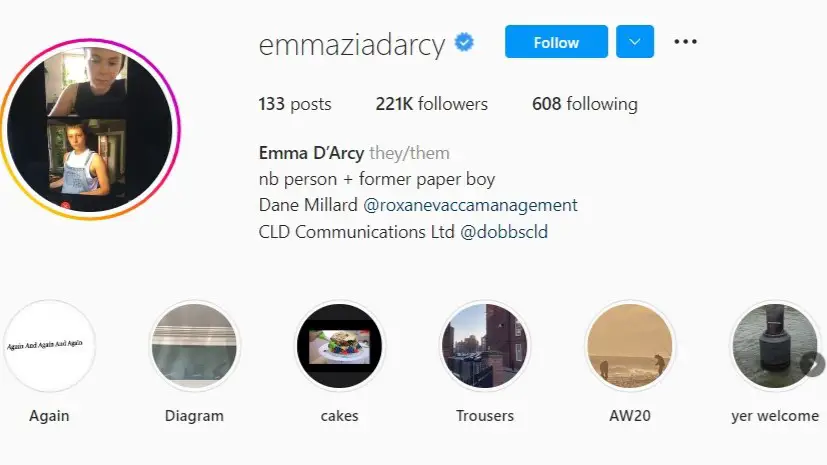
Task: Click the 133 posts count
Action: coord(295,104)
